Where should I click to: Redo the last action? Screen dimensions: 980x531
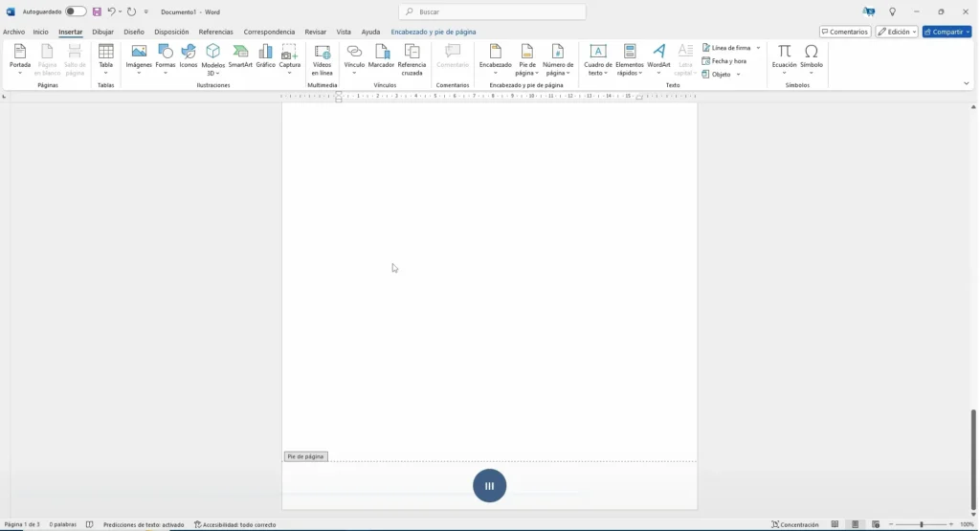point(131,11)
